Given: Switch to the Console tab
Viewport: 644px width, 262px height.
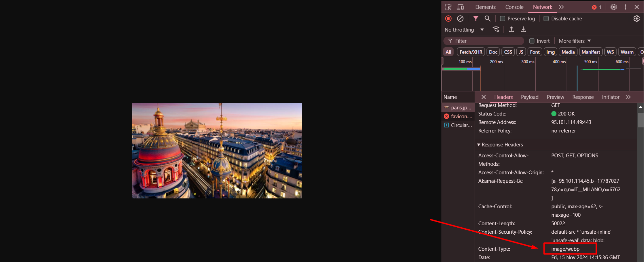Looking at the screenshot, I should [x=514, y=7].
